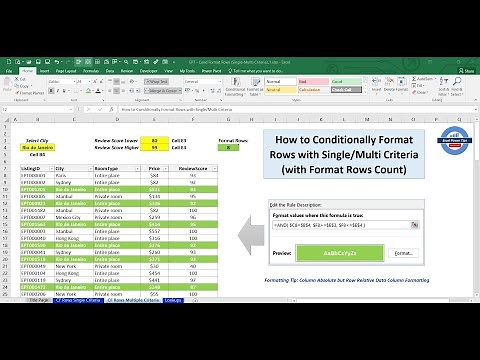480x360 pixels.
Task: Switch to the Formulas tab
Action: (91, 71)
